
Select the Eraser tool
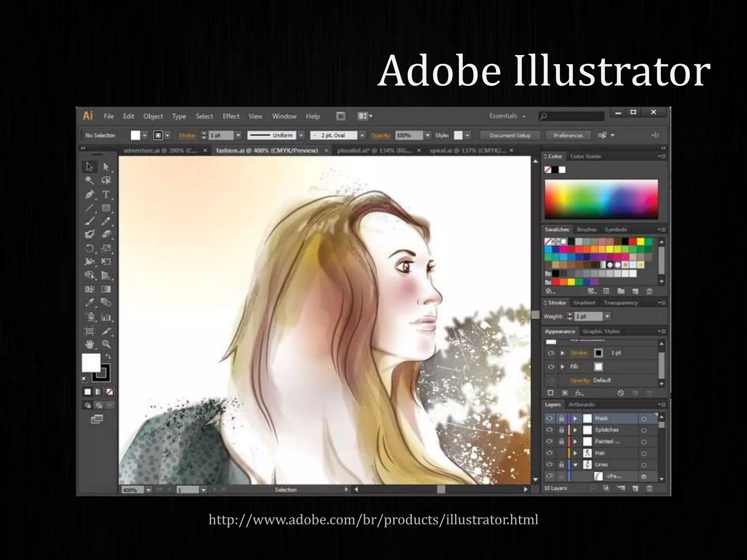[106, 234]
